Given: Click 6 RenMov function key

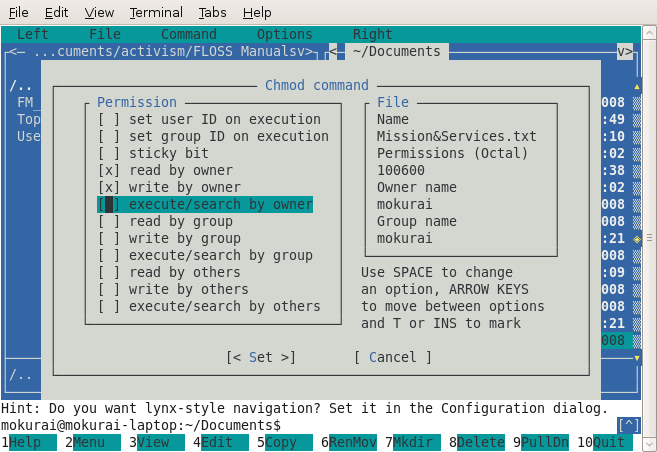Looking at the screenshot, I should (349, 442).
